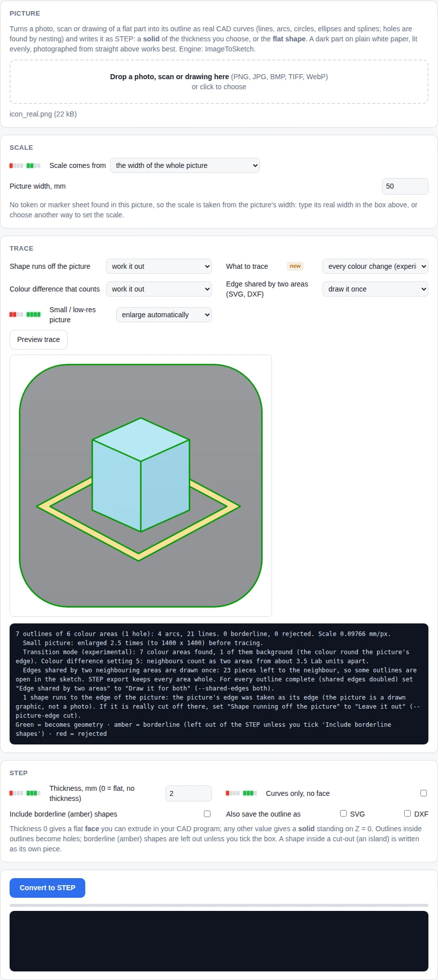Click the "Also save the outline as" label
Screen dimensions: 438x980
(263, 814)
